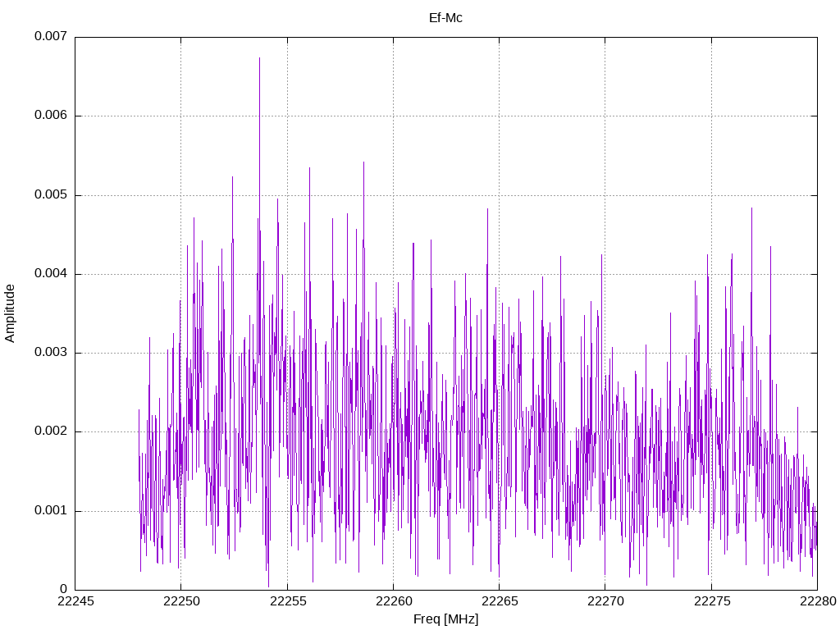Image resolution: width=840 pixels, height=630 pixels.
Task: Click the tallest spectrum peak near 22254 MHz
Action: pos(260,59)
